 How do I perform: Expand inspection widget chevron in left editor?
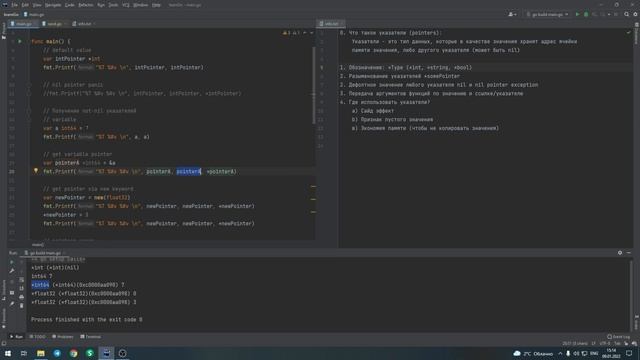[312, 33]
